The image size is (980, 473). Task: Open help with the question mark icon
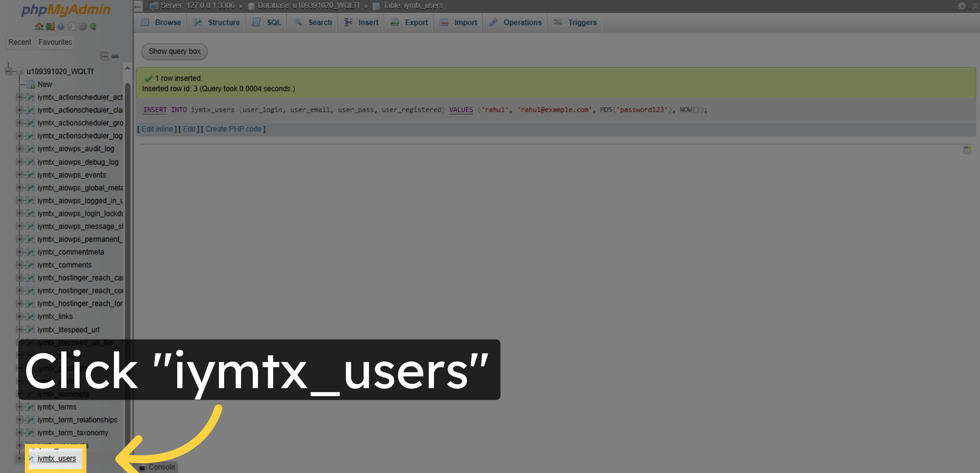coord(61,26)
